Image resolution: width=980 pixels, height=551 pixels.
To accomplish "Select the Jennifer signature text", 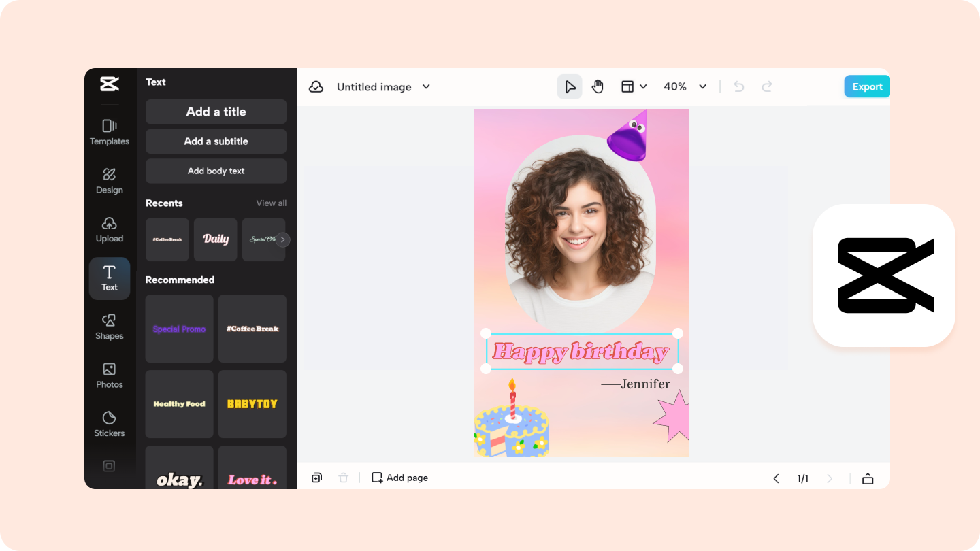I will [x=636, y=384].
